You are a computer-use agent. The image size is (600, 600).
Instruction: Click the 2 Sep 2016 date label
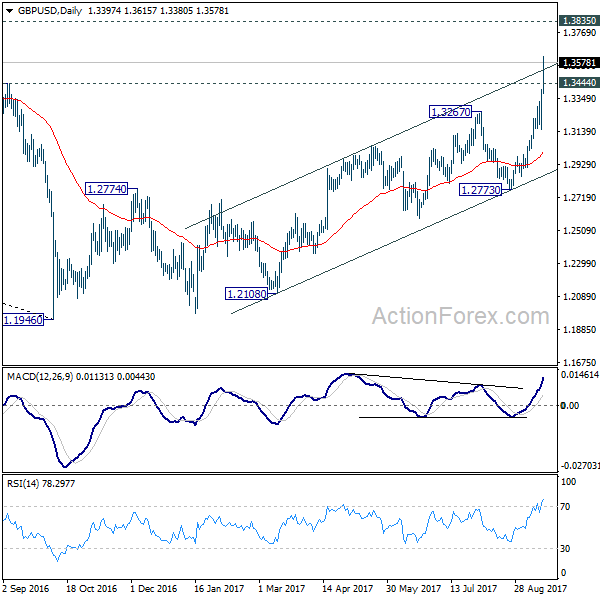point(26,588)
